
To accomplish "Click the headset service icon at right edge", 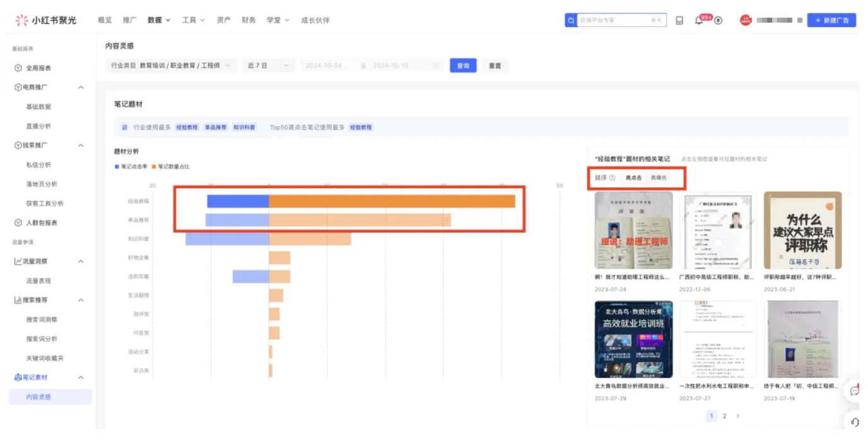I will tap(855, 421).
